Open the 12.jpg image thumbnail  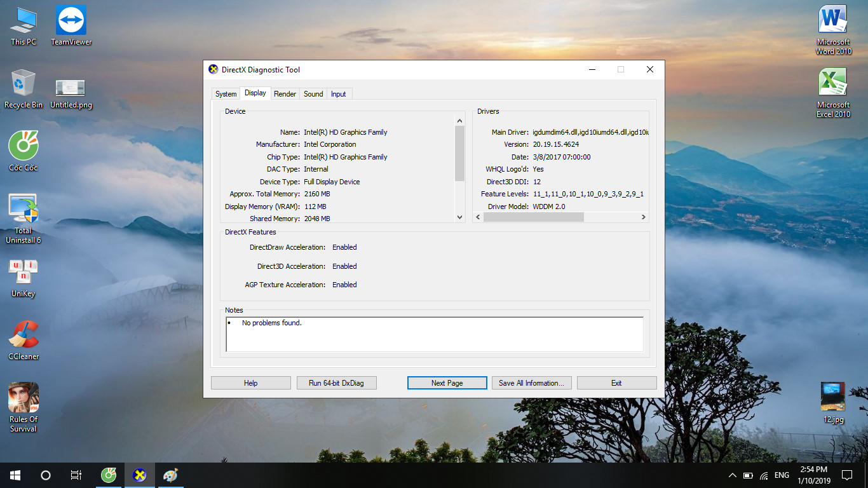(x=833, y=397)
